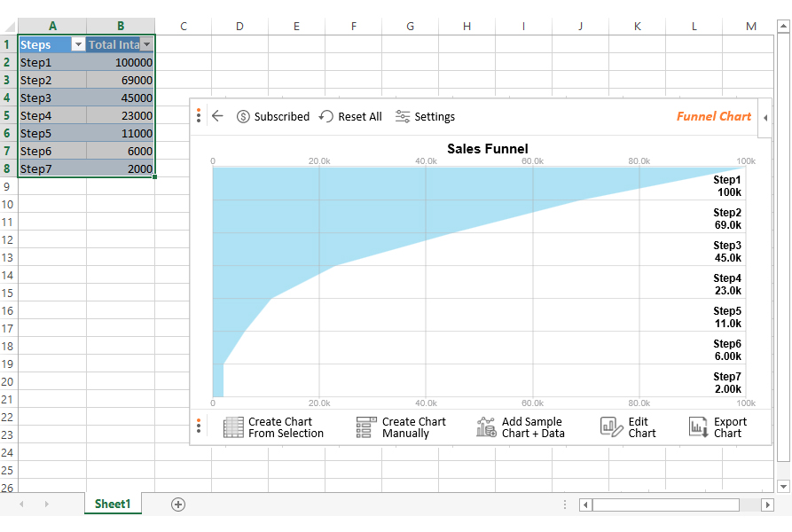The height and width of the screenshot is (532, 792).
Task: Open Settings via the sliders icon
Action: [x=403, y=116]
